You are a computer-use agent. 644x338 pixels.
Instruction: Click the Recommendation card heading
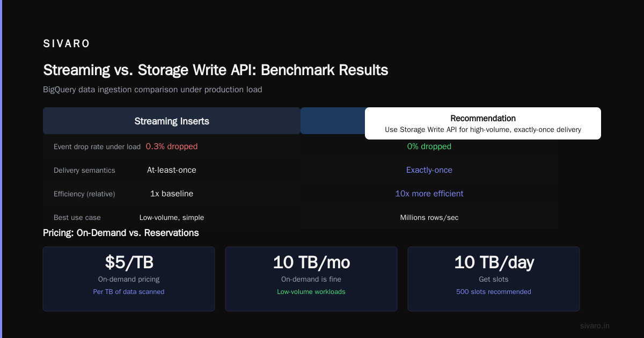coord(483,119)
